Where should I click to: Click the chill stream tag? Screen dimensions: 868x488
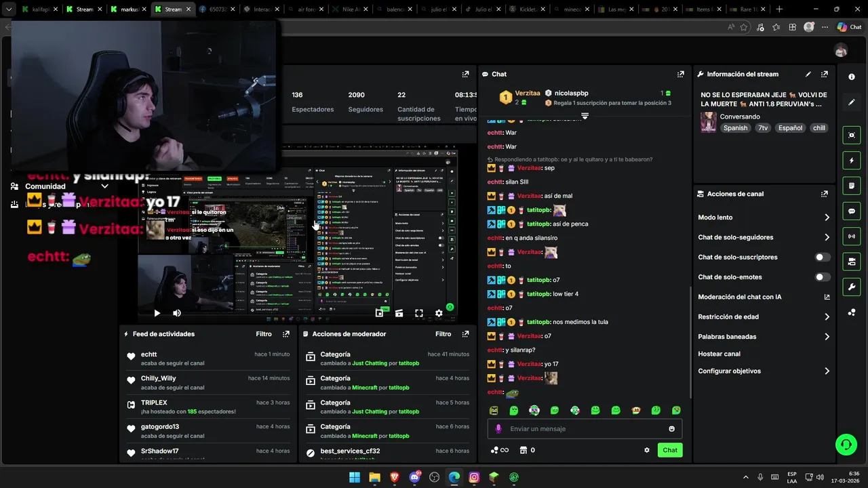pos(819,128)
